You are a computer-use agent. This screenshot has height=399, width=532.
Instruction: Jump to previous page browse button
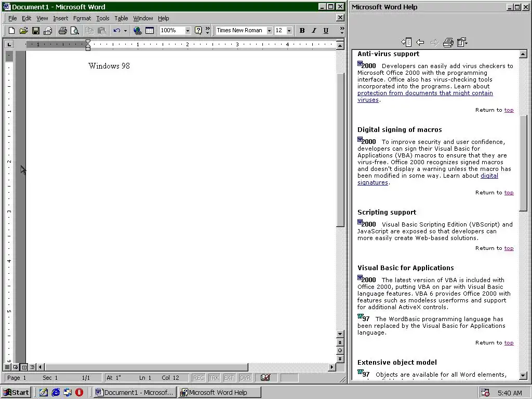click(340, 342)
